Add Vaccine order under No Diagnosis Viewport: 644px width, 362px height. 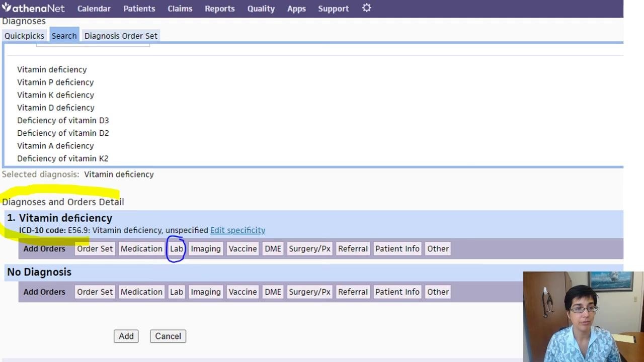pos(243,292)
